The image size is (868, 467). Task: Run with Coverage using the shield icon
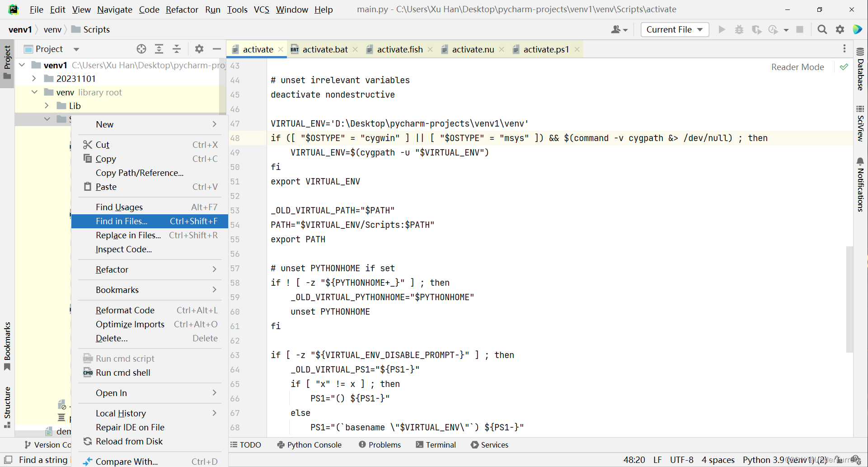click(757, 29)
